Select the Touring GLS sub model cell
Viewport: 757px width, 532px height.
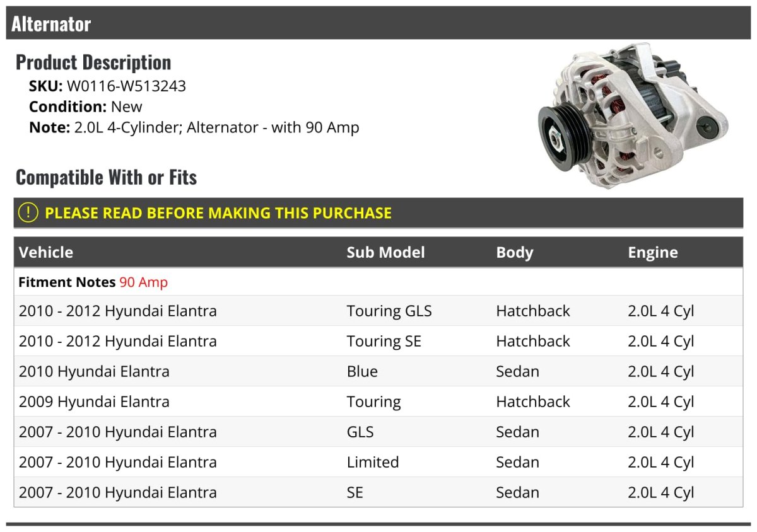click(389, 311)
